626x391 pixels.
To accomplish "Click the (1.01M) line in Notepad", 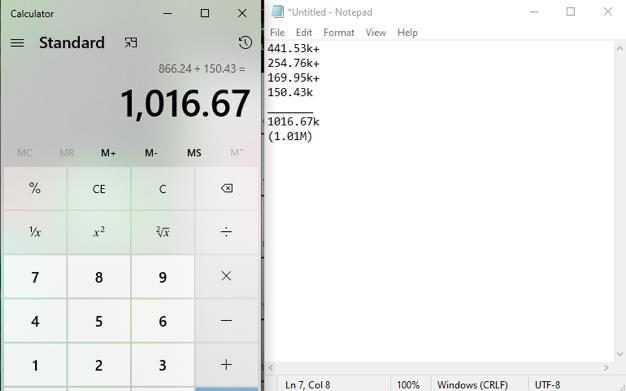I will pos(290,136).
